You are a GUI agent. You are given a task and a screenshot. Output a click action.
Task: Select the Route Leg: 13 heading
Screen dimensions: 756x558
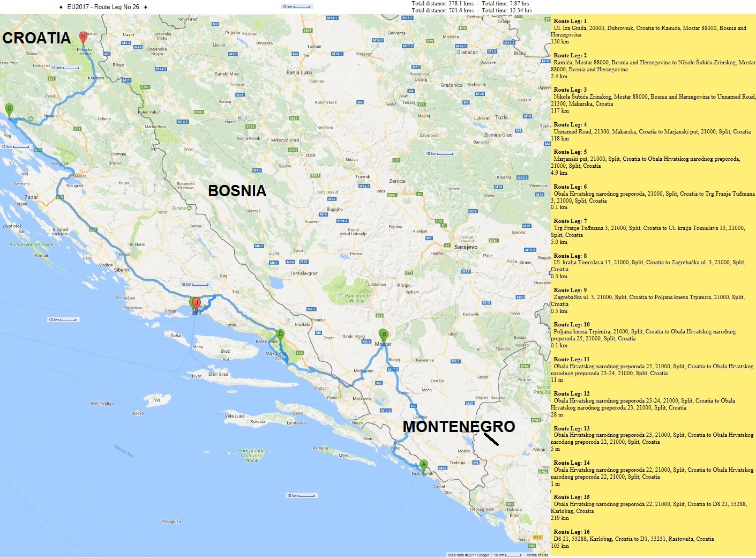click(x=572, y=428)
